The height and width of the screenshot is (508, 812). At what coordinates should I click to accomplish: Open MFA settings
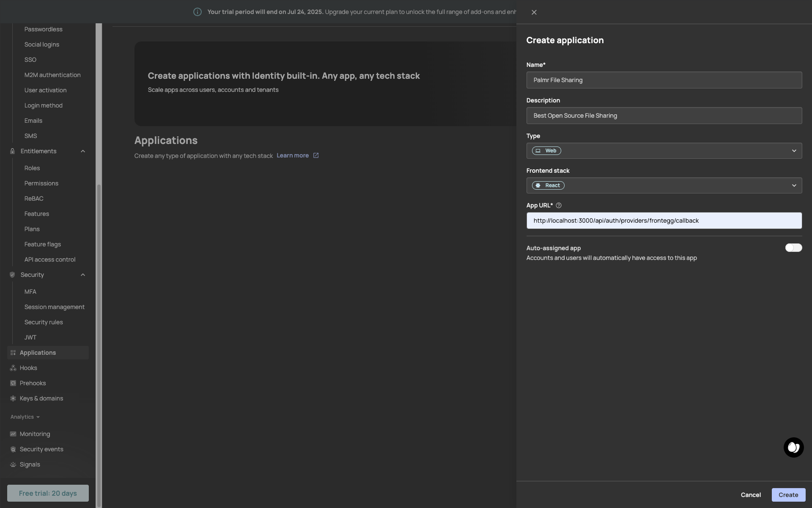[x=30, y=292]
